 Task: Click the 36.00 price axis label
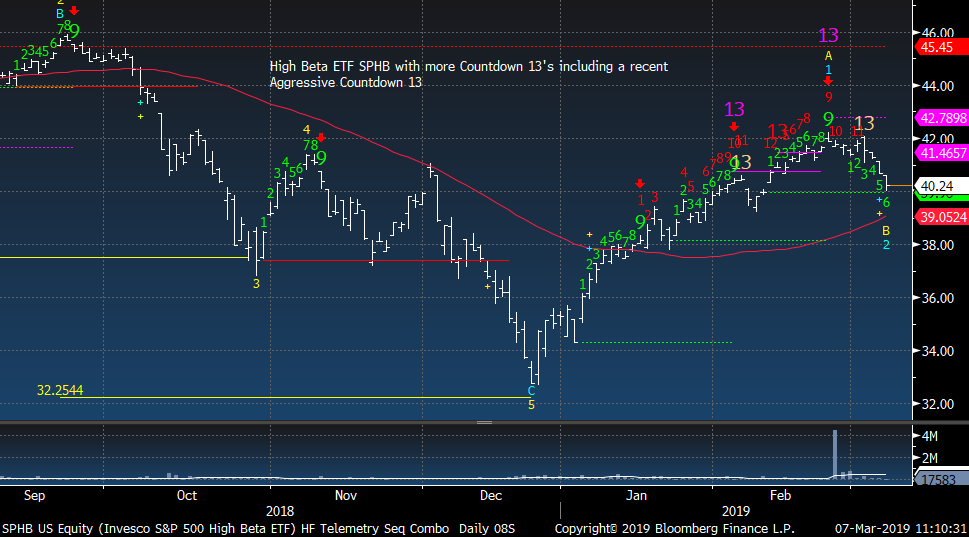point(937,298)
